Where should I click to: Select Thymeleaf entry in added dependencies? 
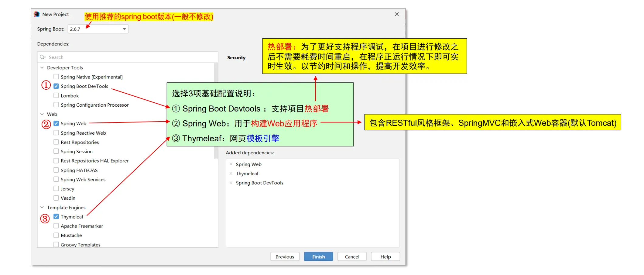[x=247, y=174]
